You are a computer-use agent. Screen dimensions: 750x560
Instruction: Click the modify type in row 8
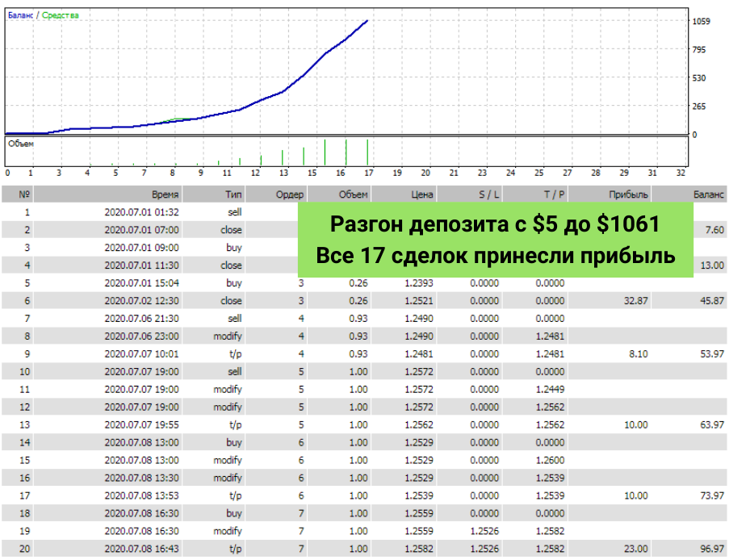point(228,336)
